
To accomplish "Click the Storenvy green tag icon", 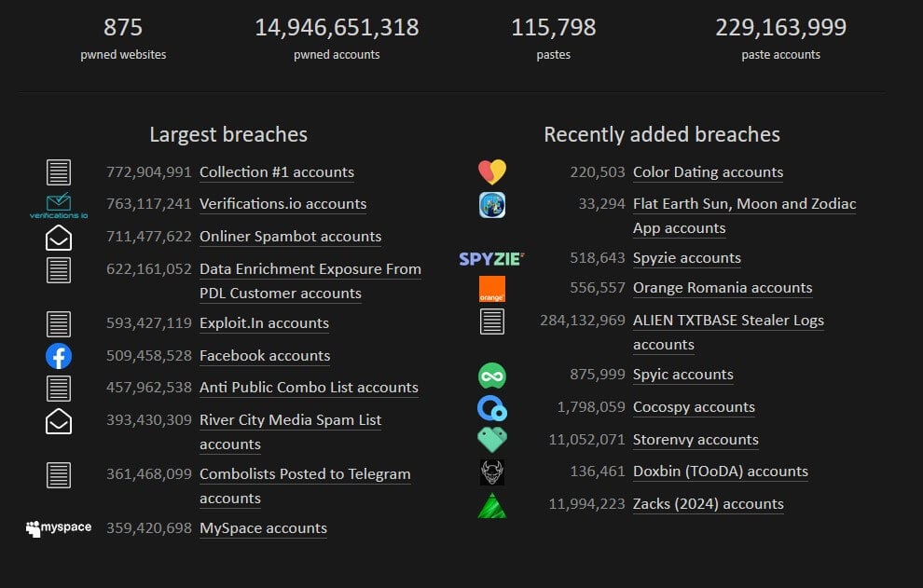I will coord(491,440).
